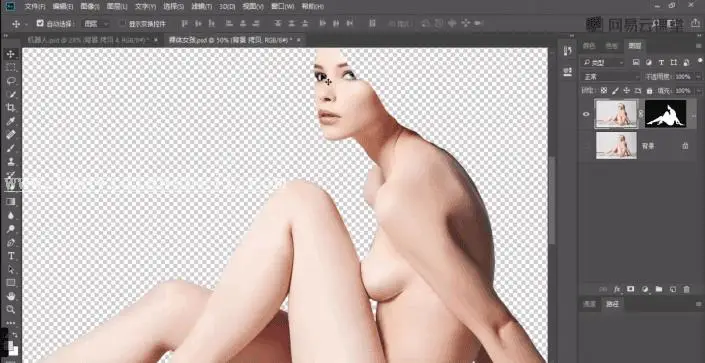The image size is (705, 363).
Task: Hide the masked top layer via eye
Action: (586, 114)
